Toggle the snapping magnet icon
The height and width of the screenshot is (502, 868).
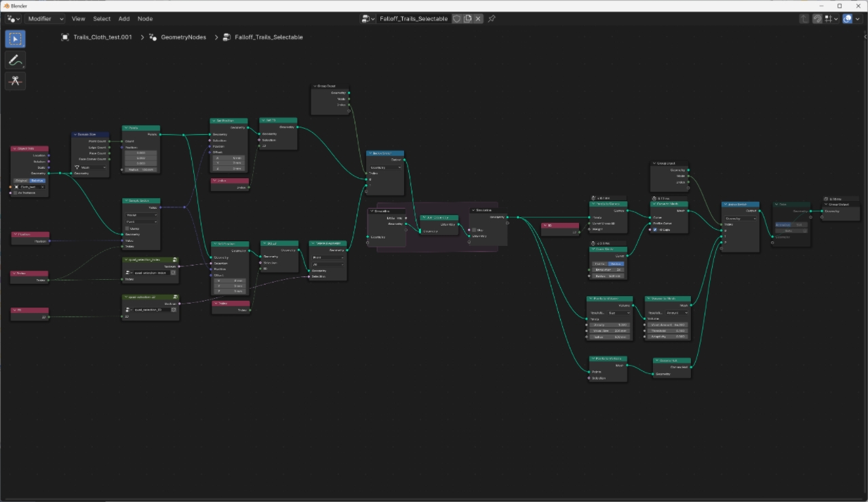tap(818, 19)
